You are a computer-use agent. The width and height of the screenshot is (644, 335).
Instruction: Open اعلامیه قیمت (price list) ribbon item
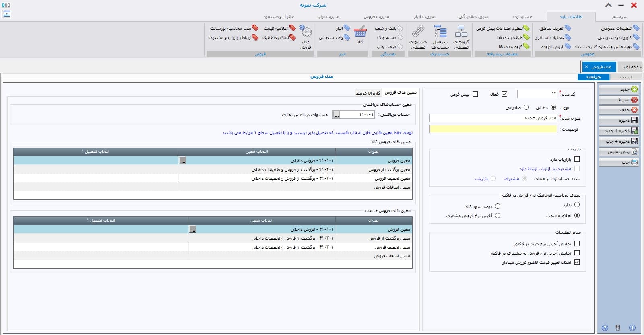(x=280, y=28)
